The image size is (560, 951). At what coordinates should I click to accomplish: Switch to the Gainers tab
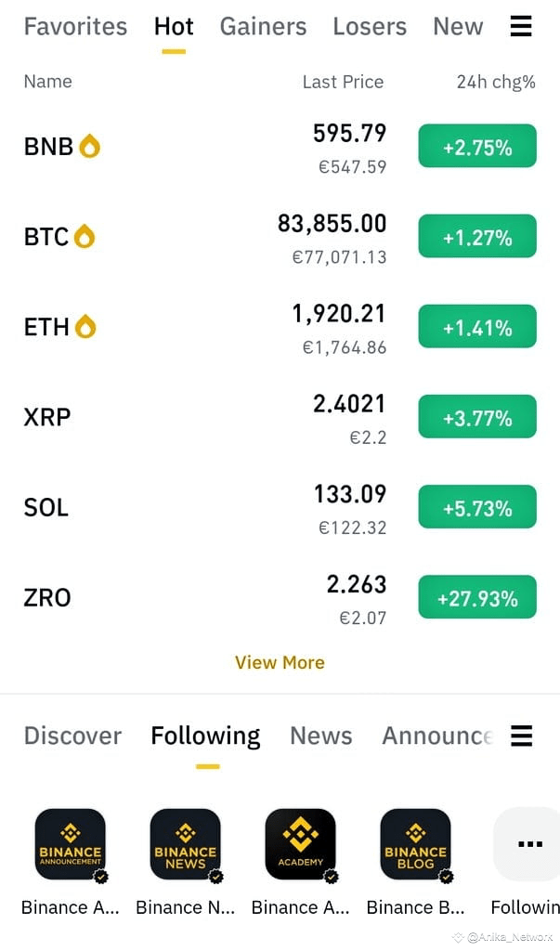tap(263, 27)
